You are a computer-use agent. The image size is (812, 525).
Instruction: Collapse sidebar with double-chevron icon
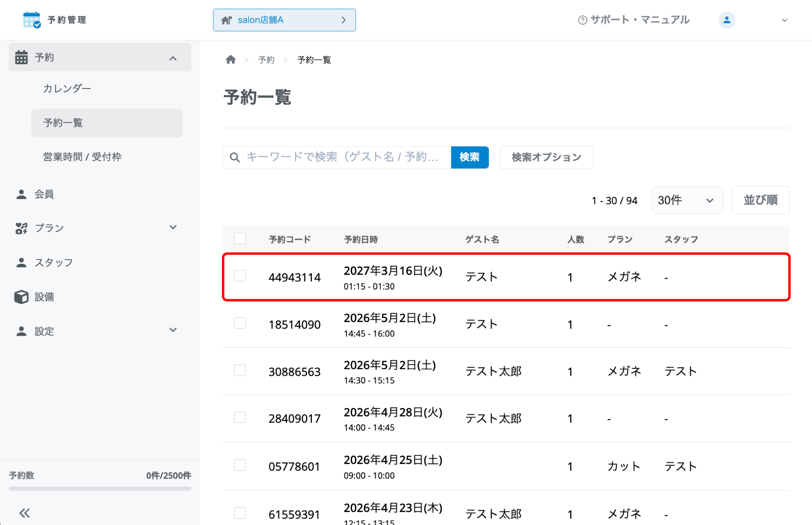tap(25, 513)
